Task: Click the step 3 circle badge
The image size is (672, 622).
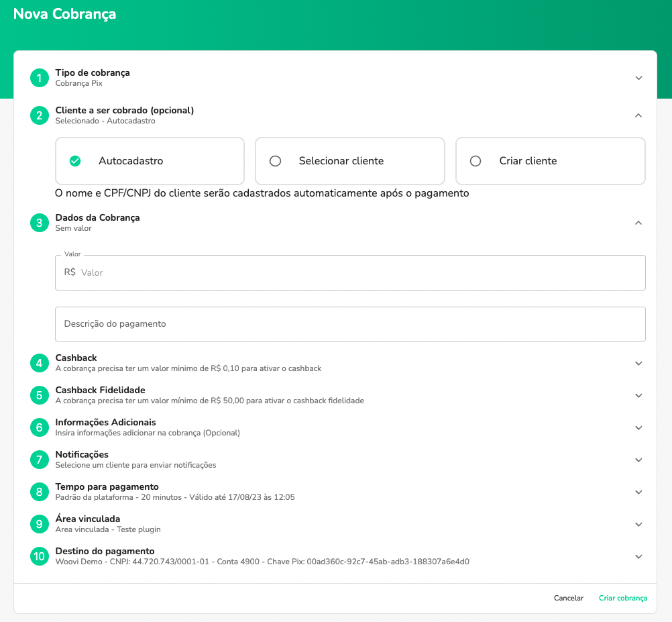Action: 40,223
